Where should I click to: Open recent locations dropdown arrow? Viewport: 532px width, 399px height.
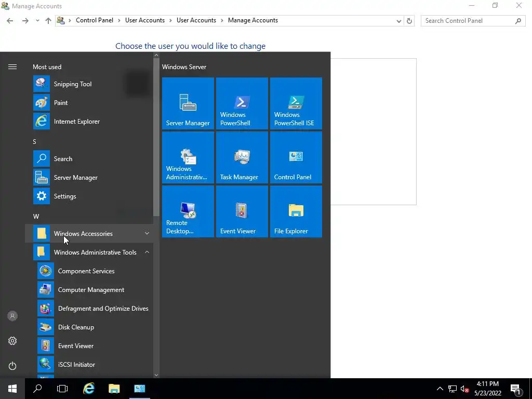pos(37,21)
